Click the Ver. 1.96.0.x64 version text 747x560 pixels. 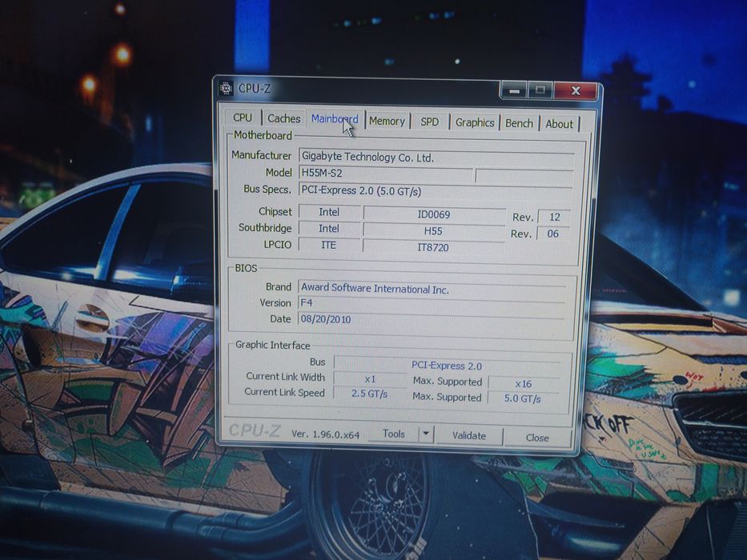(325, 434)
